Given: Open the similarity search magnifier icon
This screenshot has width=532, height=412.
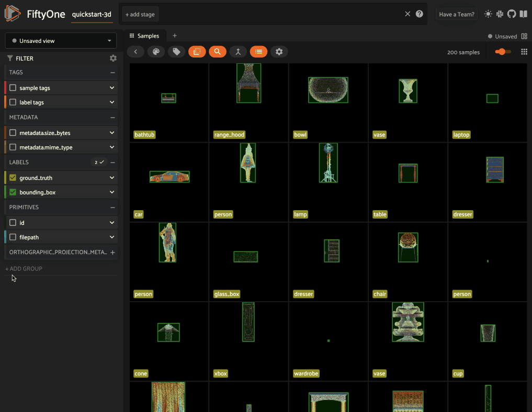Looking at the screenshot, I should (x=218, y=52).
